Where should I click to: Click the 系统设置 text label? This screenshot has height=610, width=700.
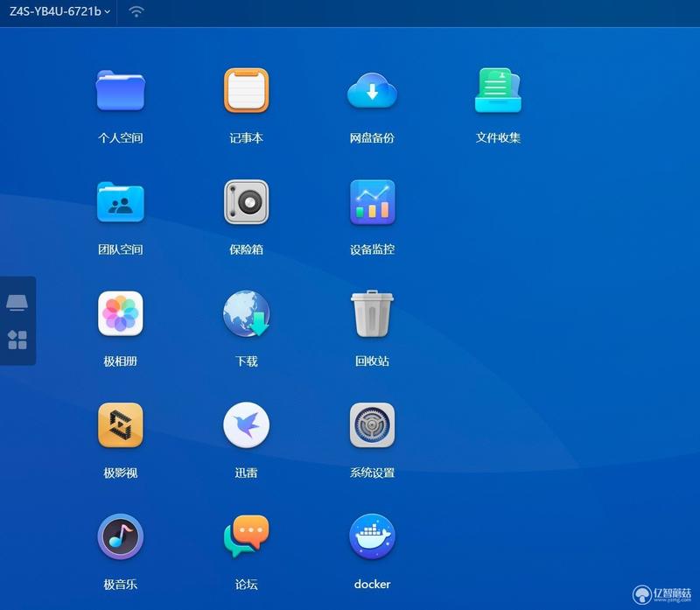(373, 473)
